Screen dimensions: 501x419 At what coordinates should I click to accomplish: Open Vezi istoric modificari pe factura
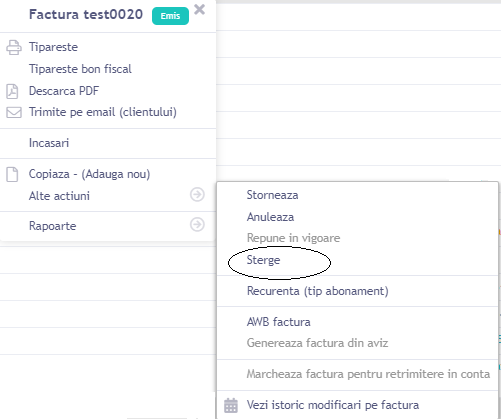point(333,405)
